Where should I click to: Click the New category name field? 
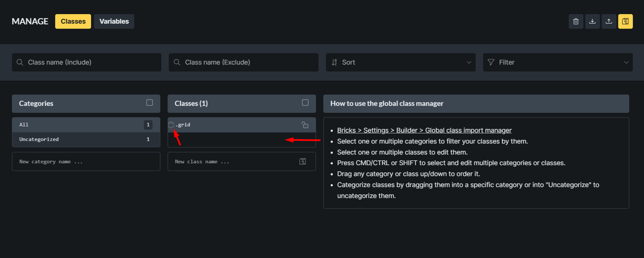point(86,161)
